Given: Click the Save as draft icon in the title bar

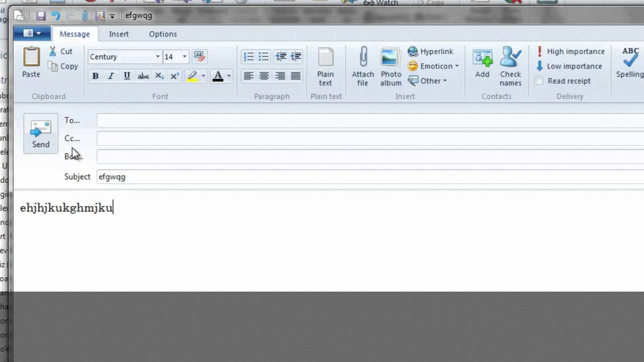Looking at the screenshot, I should [100, 16].
